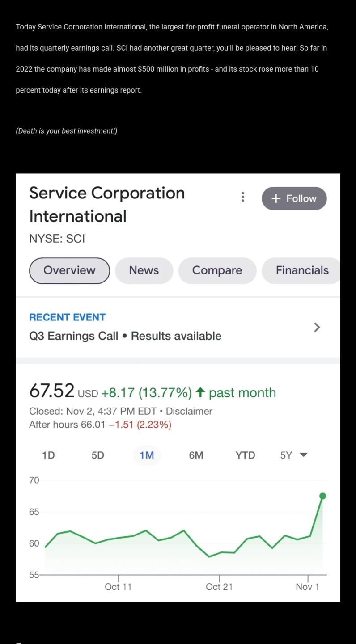Click the Disclaimer link
This screenshot has height=644, width=356.
[189, 411]
